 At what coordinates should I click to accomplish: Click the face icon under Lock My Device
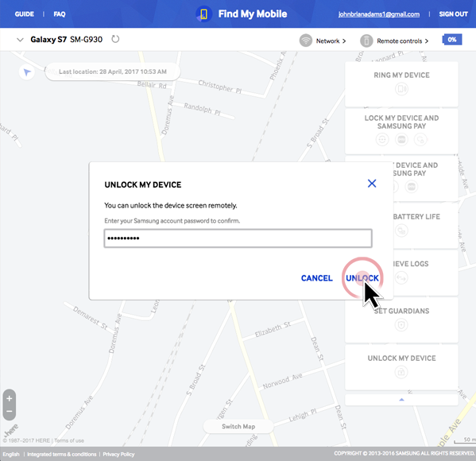(382, 140)
